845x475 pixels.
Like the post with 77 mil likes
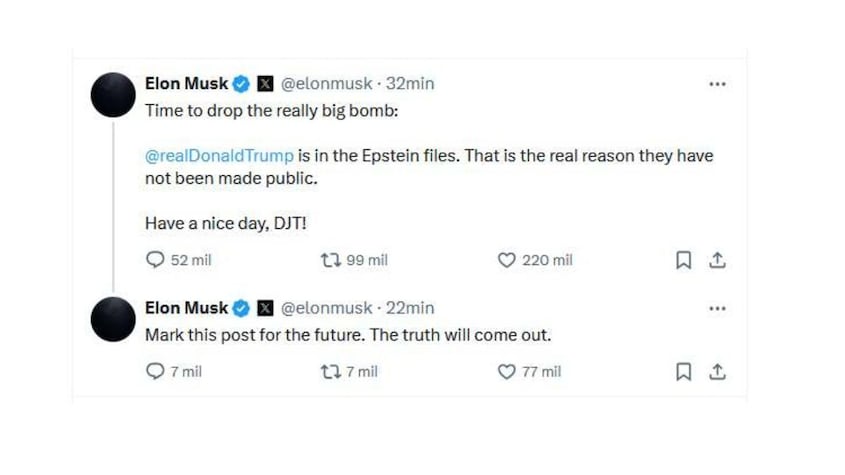click(x=507, y=371)
